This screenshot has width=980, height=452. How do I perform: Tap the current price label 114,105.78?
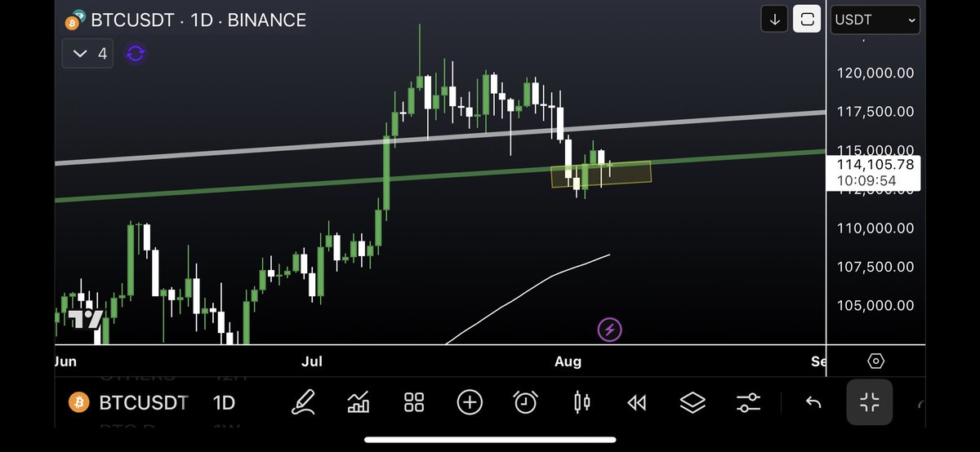pos(875,165)
